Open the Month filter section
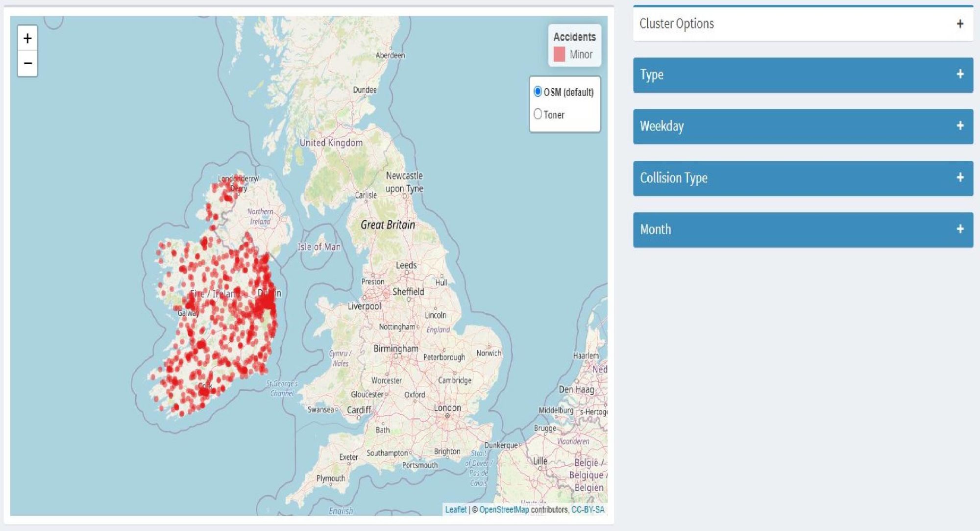The height and width of the screenshot is (531, 980). [x=655, y=229]
